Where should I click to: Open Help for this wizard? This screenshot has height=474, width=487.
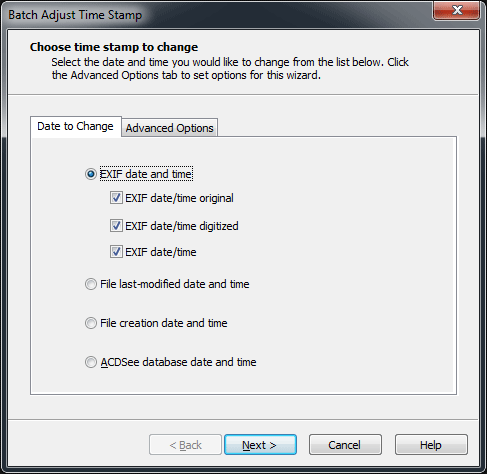tap(431, 445)
